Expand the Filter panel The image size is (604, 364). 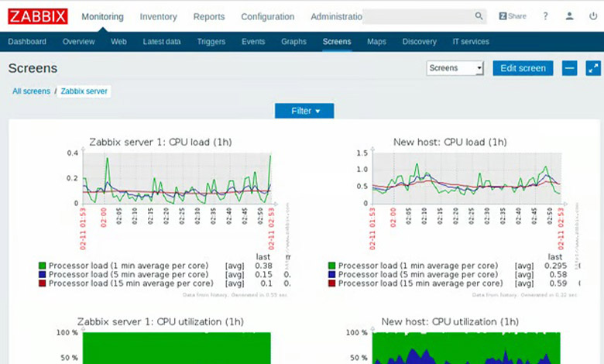pyautogui.click(x=304, y=111)
